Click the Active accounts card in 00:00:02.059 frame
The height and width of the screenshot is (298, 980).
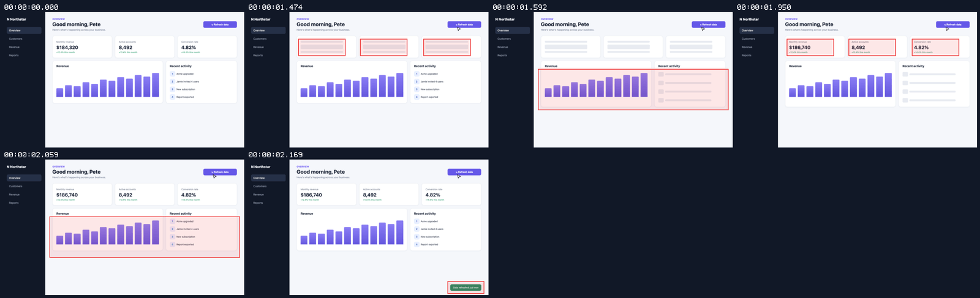coord(145,195)
